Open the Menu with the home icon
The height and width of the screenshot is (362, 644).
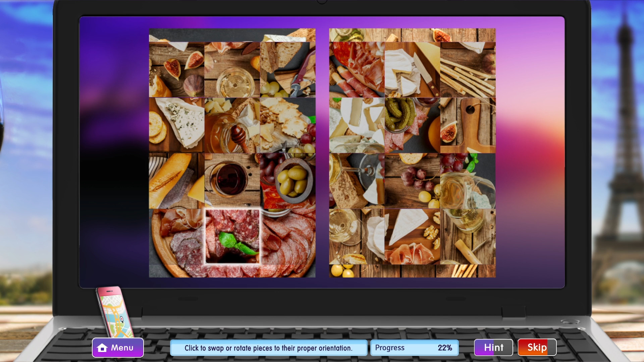pyautogui.click(x=117, y=347)
